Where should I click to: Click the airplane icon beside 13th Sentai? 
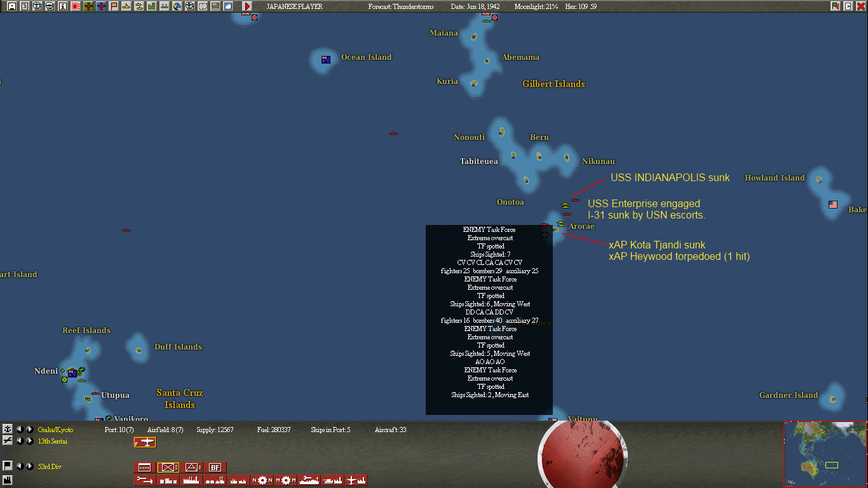point(8,440)
